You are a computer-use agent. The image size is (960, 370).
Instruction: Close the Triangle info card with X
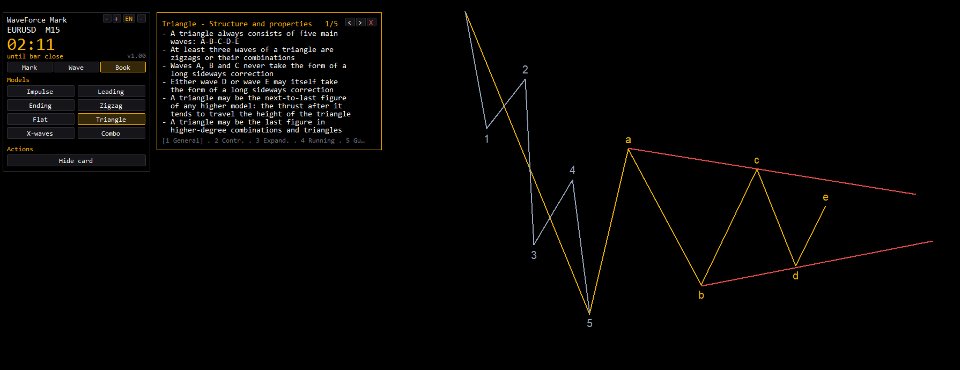coord(372,23)
